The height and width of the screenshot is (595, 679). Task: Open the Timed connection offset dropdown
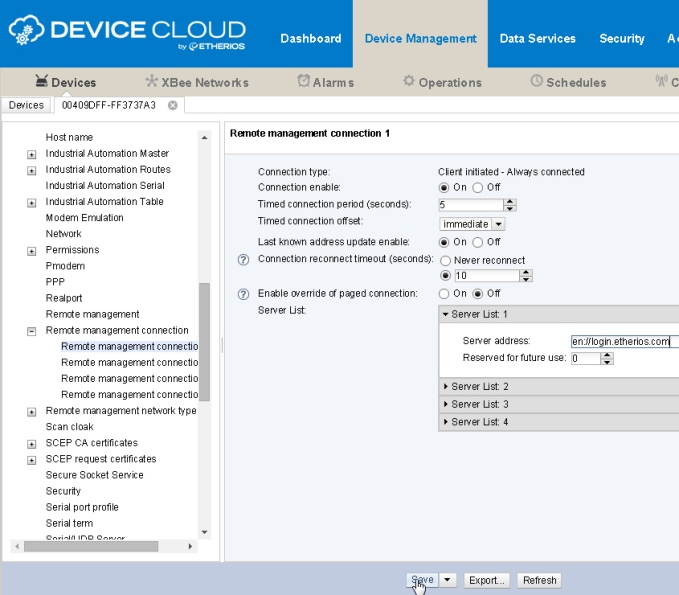tap(498, 224)
